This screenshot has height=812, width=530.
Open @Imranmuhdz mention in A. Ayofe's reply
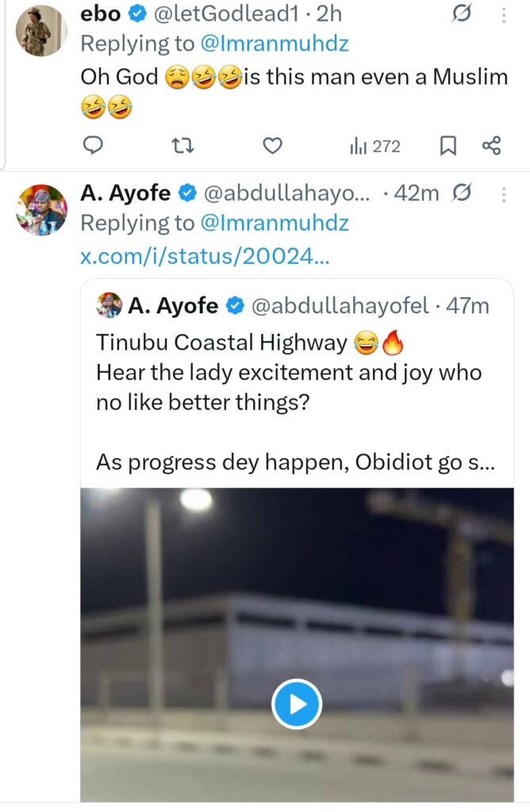[x=275, y=223]
